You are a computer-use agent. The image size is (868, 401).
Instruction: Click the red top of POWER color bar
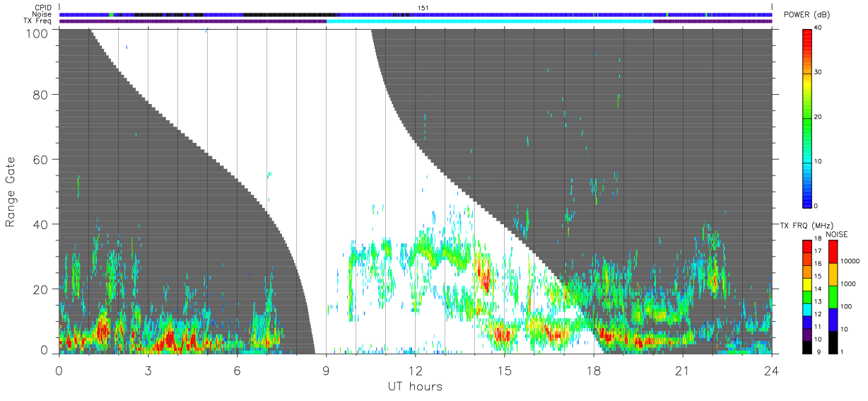[x=807, y=40]
